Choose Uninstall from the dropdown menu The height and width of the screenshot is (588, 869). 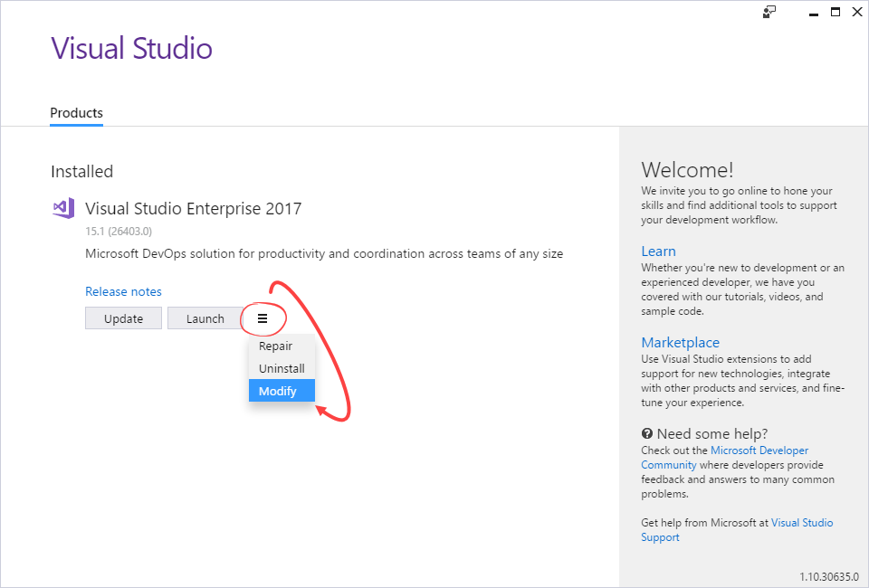click(x=282, y=369)
